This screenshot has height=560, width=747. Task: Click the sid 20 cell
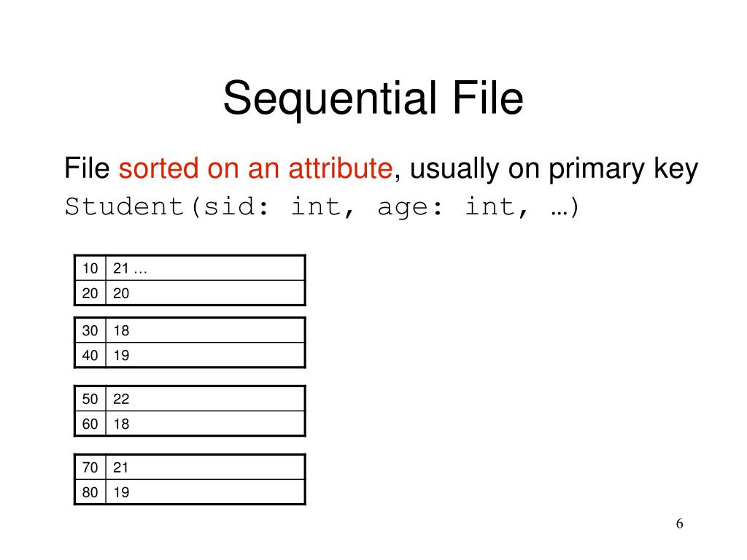90,293
